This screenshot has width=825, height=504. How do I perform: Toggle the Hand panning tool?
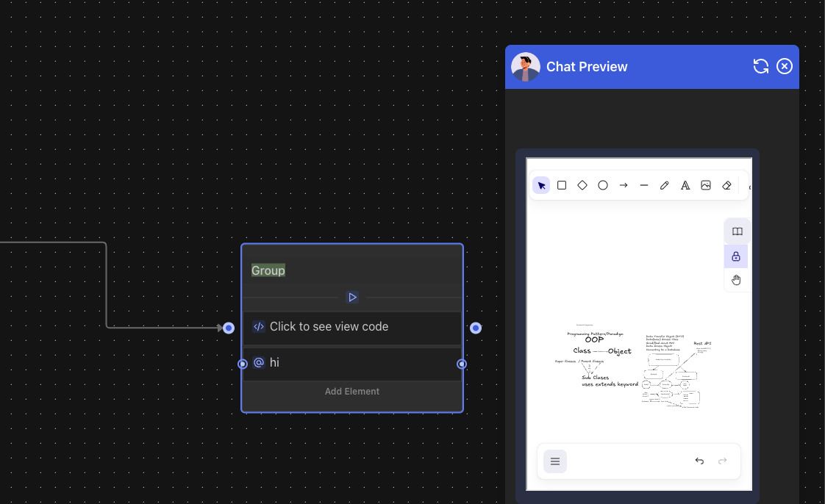click(x=736, y=280)
